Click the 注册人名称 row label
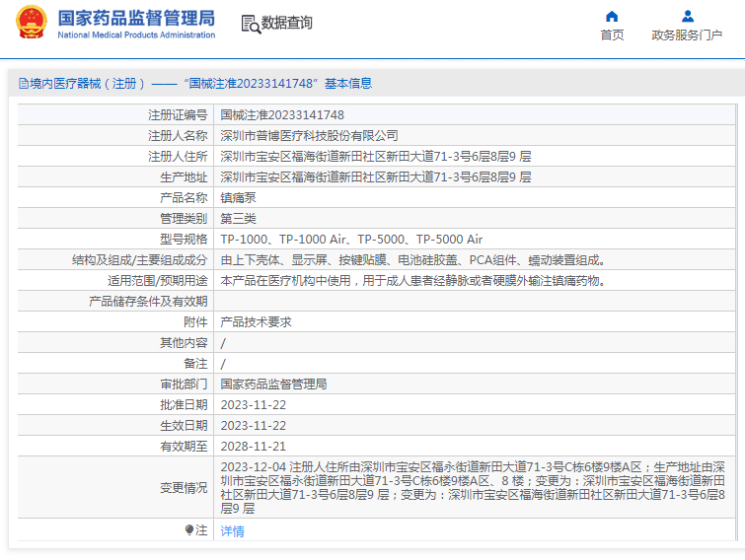745x560 pixels. click(178, 136)
